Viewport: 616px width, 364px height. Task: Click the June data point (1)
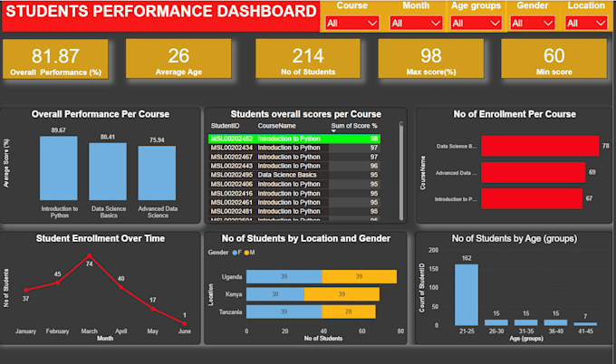[185, 323]
